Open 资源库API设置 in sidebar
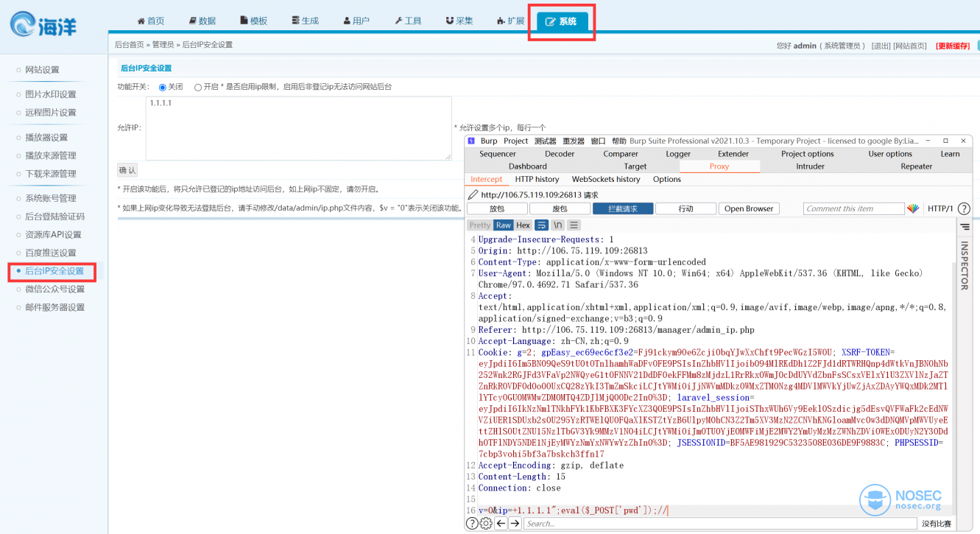This screenshot has width=980, height=534. (x=53, y=235)
